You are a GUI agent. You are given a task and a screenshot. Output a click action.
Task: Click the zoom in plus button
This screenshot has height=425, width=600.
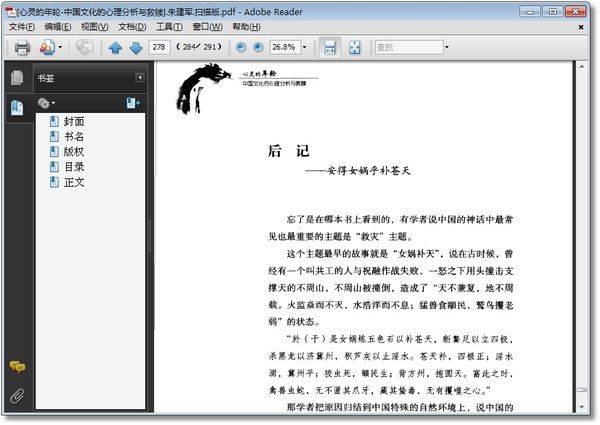click(258, 47)
